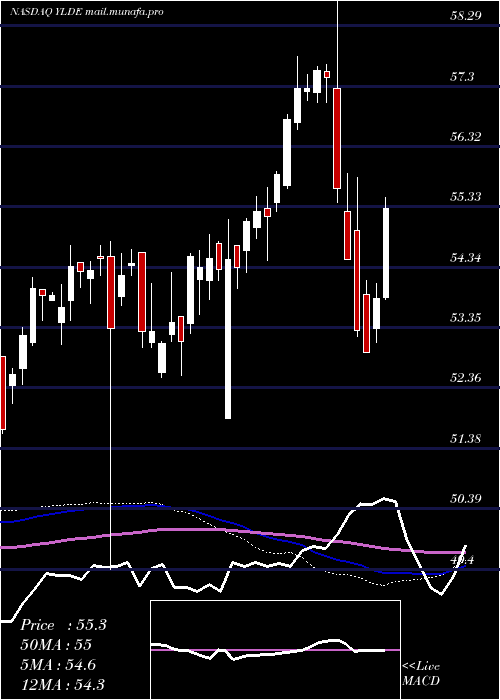Viewport: 500px width, 700px height.
Task: Click the Price : 55.3 readout
Action: (x=63, y=625)
